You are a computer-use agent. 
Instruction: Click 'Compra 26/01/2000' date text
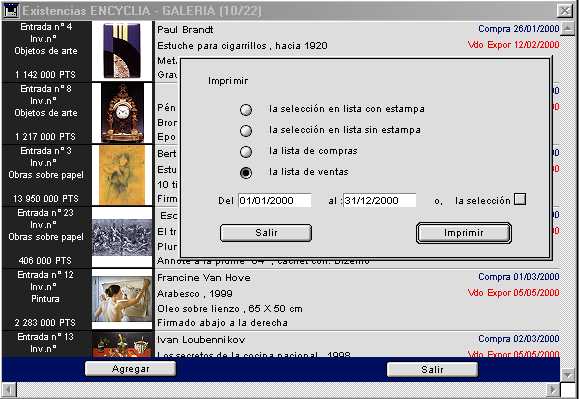tap(519, 29)
